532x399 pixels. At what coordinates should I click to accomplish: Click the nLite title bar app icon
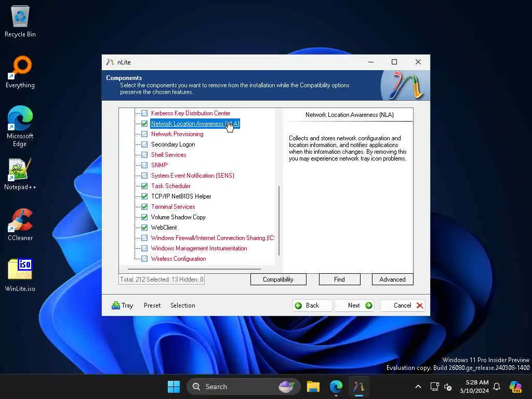pos(110,62)
